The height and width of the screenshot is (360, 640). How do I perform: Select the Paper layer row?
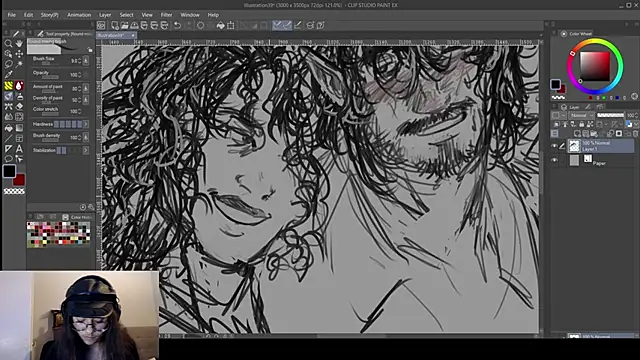[x=601, y=160]
